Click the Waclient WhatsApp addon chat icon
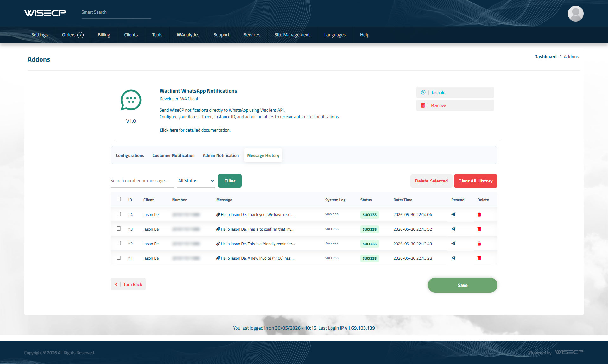Viewport: 608px width, 364px height. click(x=131, y=100)
